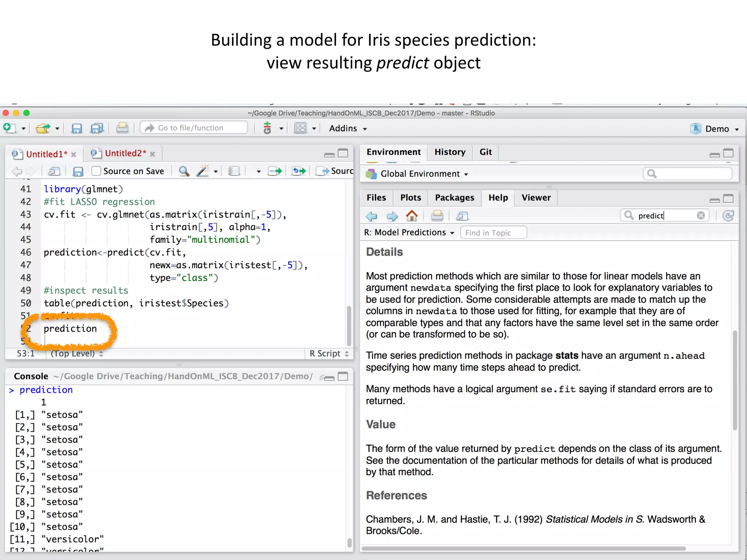The width and height of the screenshot is (747, 560).
Task: Open the Addins dropdown
Action: click(348, 128)
